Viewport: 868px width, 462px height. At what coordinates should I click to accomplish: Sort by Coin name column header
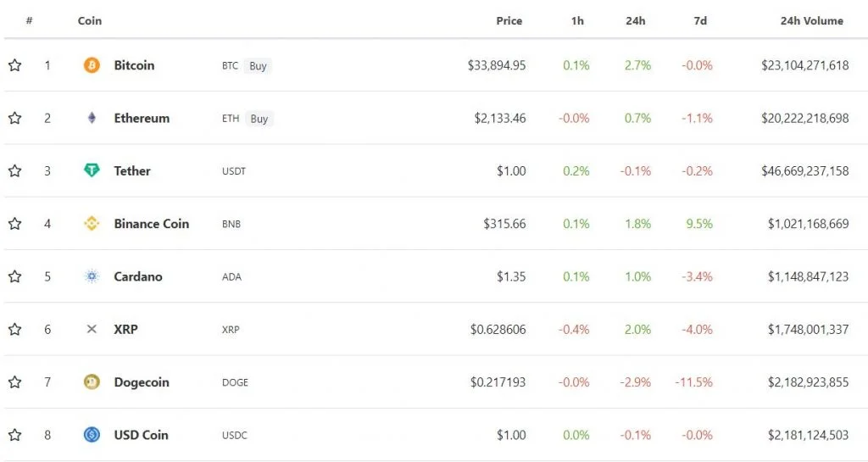[90, 20]
